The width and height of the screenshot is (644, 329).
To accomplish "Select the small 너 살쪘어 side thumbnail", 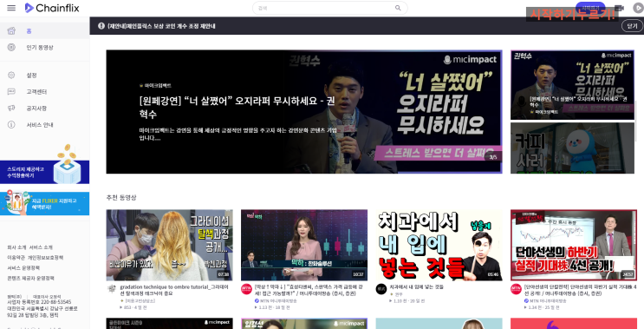I will (x=572, y=85).
